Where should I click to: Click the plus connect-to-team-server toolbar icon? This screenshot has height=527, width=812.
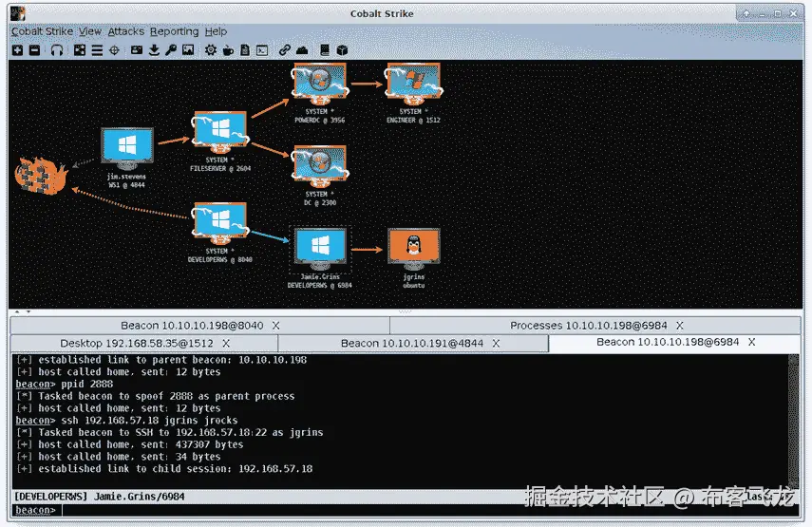(x=18, y=50)
